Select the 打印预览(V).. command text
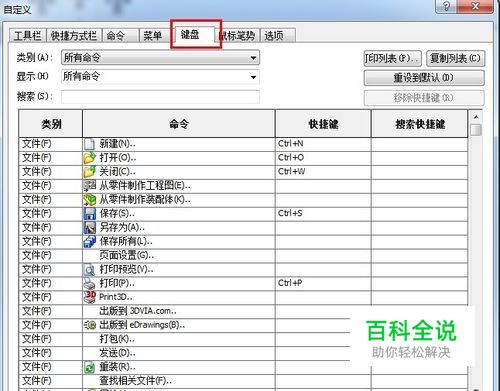The image size is (500, 391). coord(126,270)
